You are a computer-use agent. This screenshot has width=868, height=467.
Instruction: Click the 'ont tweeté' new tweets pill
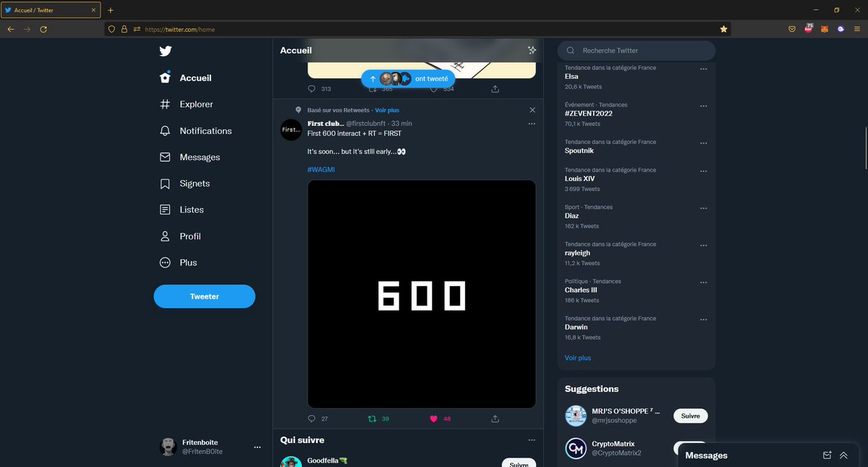(x=409, y=79)
